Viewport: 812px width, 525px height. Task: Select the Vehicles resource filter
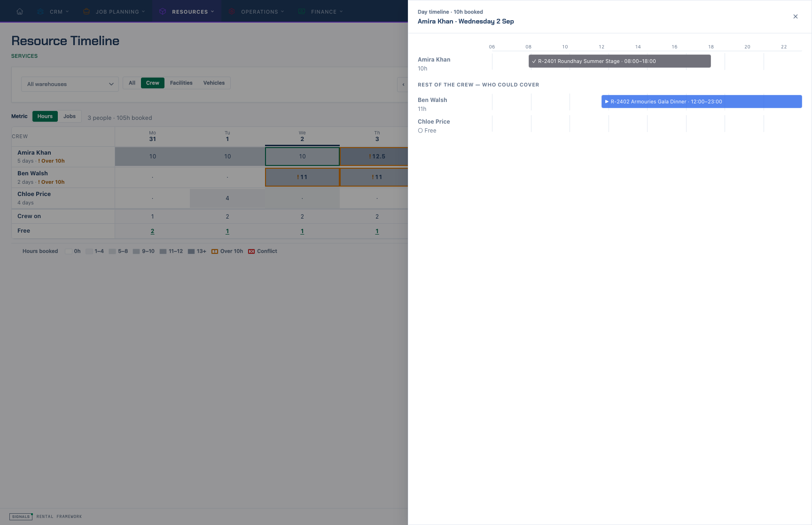point(214,83)
